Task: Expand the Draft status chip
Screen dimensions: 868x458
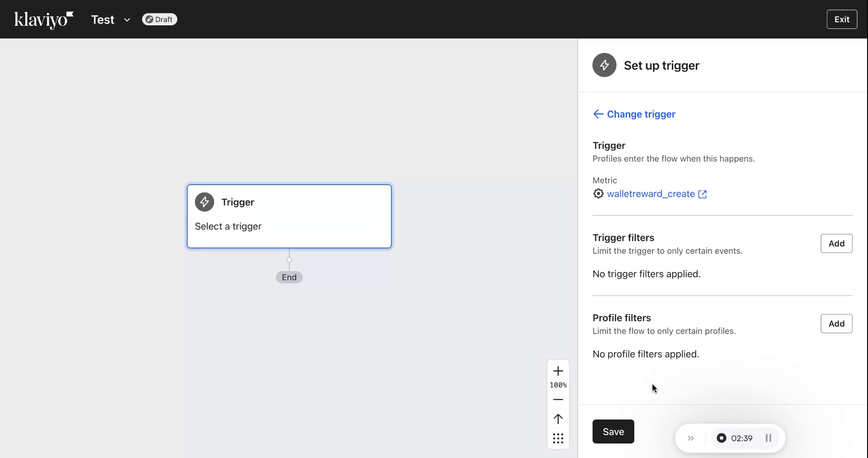Action: point(159,19)
